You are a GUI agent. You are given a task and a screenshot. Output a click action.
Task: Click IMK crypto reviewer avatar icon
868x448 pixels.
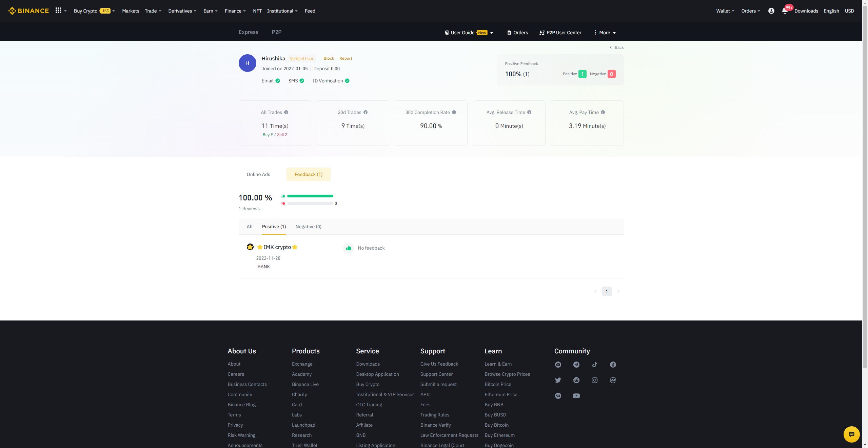pos(250,247)
